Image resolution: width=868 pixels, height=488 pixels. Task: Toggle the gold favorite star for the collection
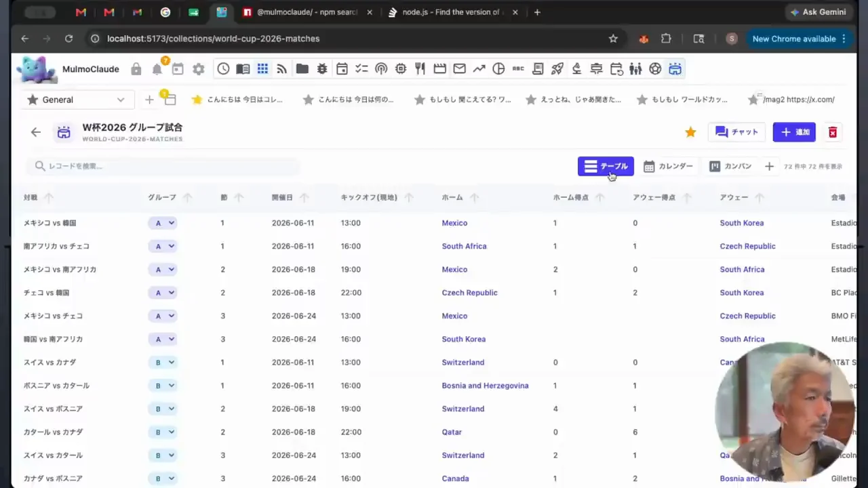(690, 132)
